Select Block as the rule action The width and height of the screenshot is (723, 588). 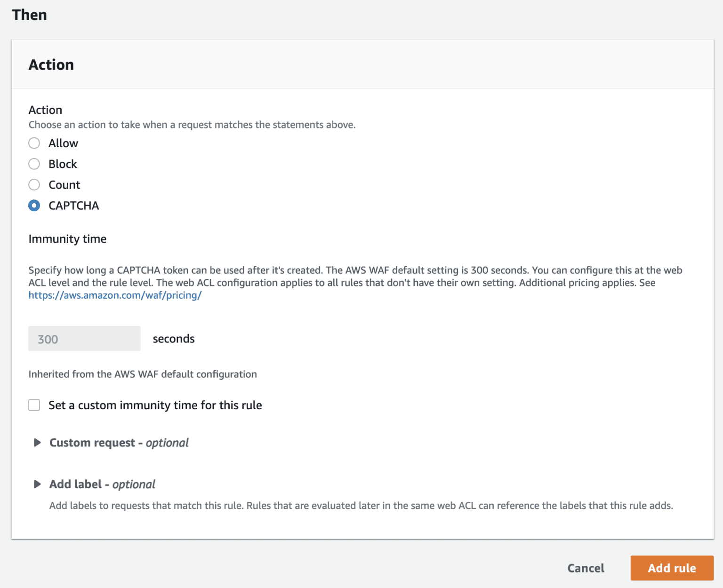pos(34,164)
